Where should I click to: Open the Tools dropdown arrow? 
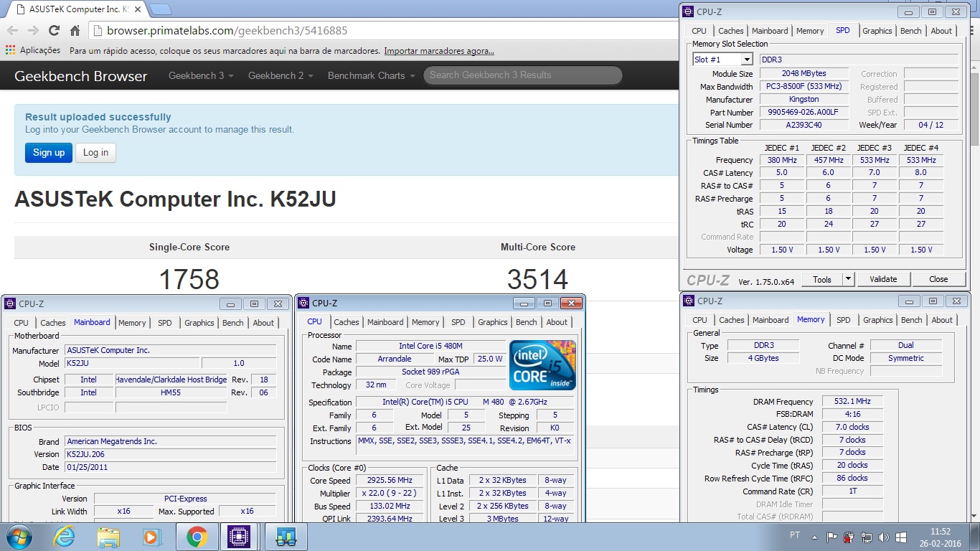[848, 279]
